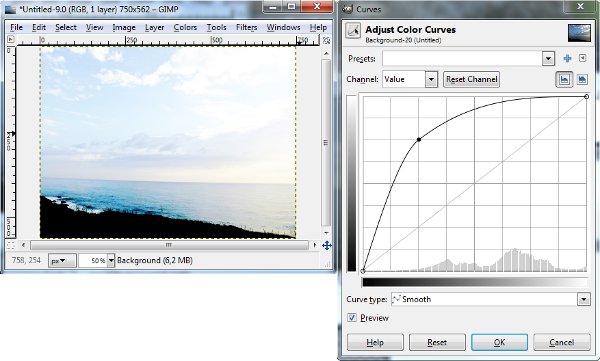The width and height of the screenshot is (600, 361).
Task: Click the 'Background-20 (Untitled)' subtitle text
Action: pos(403,40)
